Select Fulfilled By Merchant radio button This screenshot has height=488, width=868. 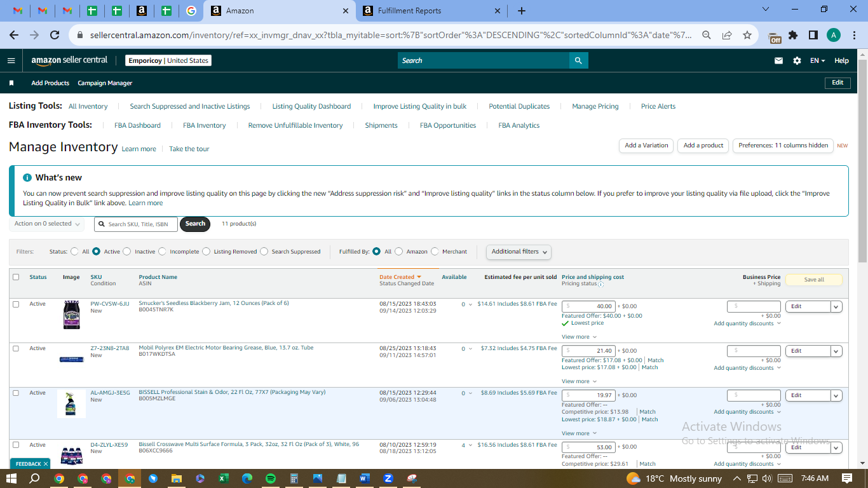click(x=435, y=252)
